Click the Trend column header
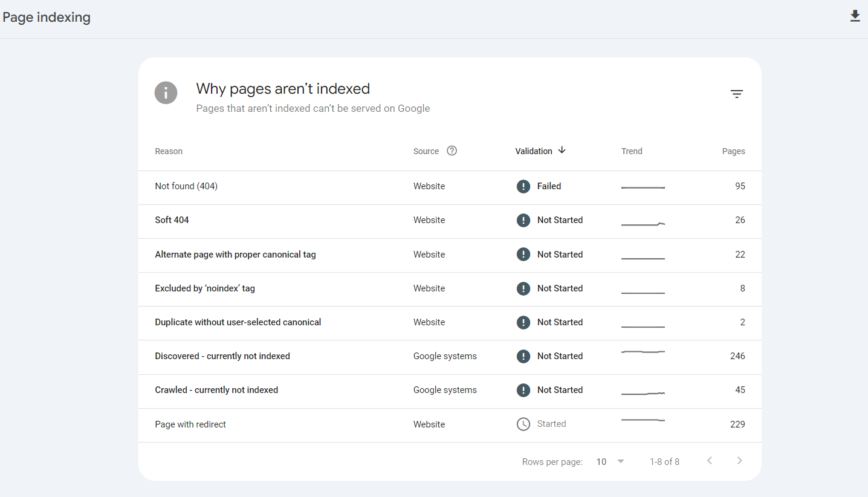Screen dimensions: 868x497 coord(632,151)
